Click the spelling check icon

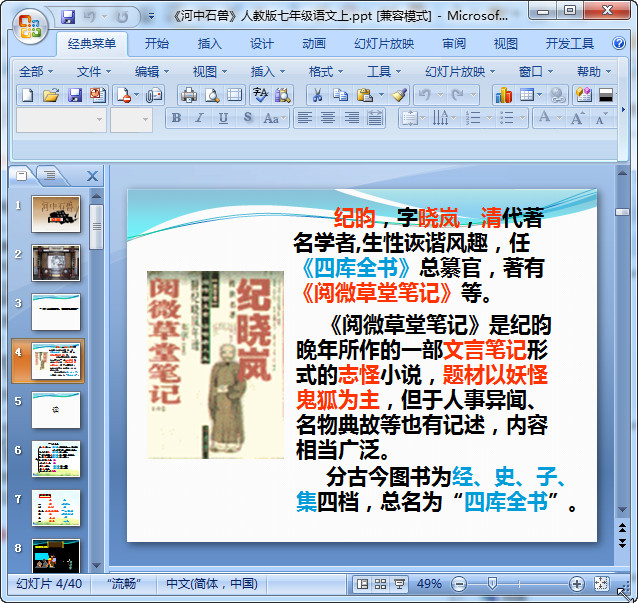pyautogui.click(x=260, y=95)
